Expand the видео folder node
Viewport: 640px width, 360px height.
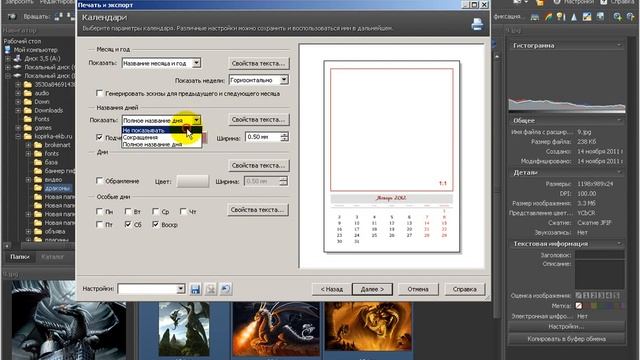click(x=28, y=180)
